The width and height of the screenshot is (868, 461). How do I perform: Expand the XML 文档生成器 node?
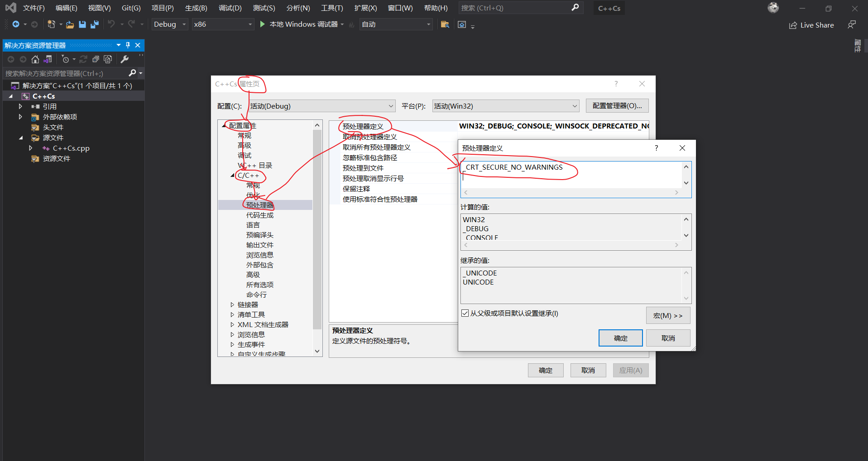[x=232, y=325]
